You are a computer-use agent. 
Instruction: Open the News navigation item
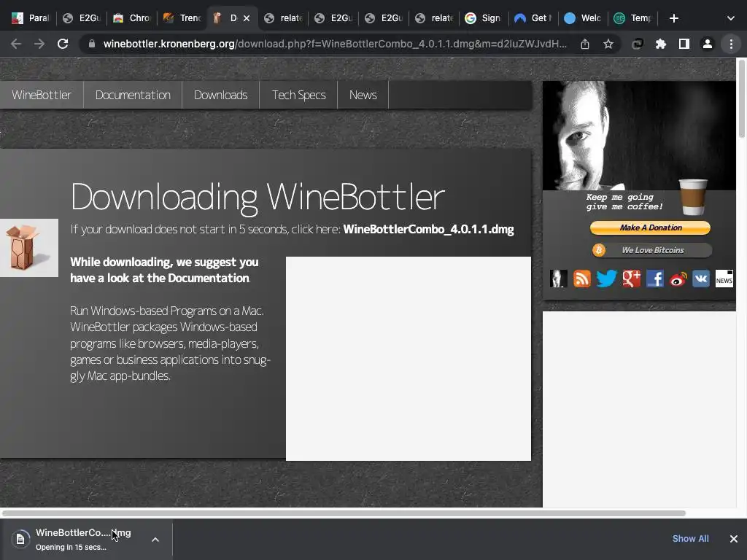(363, 96)
